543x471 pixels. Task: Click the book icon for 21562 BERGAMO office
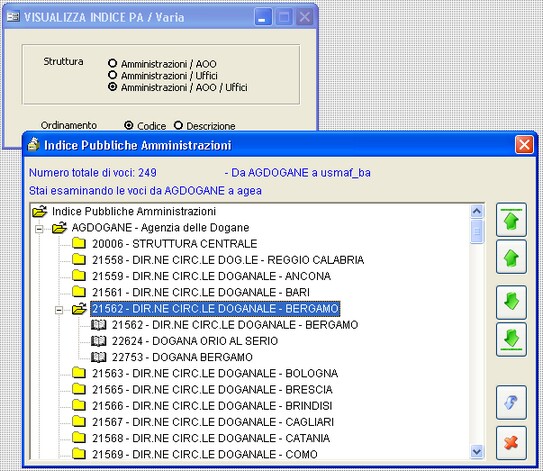click(x=98, y=325)
